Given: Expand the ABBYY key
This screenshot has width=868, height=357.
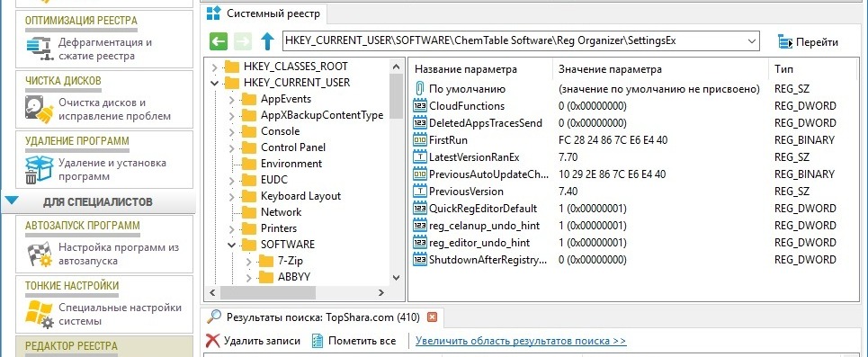Looking at the screenshot, I should click(249, 277).
